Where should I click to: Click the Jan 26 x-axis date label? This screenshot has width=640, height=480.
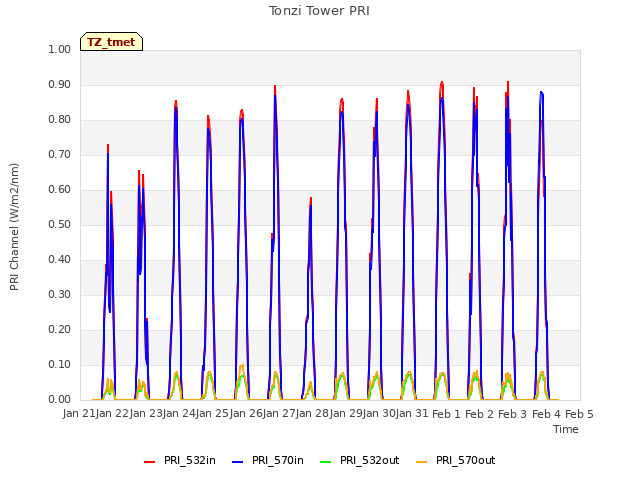pyautogui.click(x=246, y=413)
